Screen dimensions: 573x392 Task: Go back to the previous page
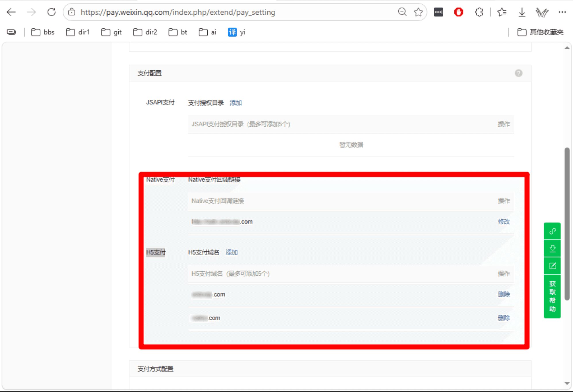pos(11,12)
